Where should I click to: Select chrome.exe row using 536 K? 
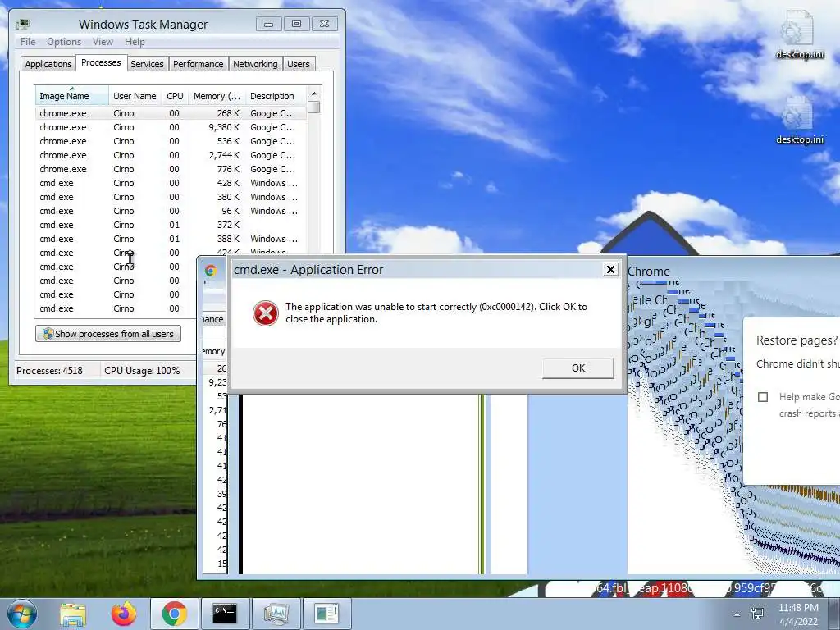[171, 141]
